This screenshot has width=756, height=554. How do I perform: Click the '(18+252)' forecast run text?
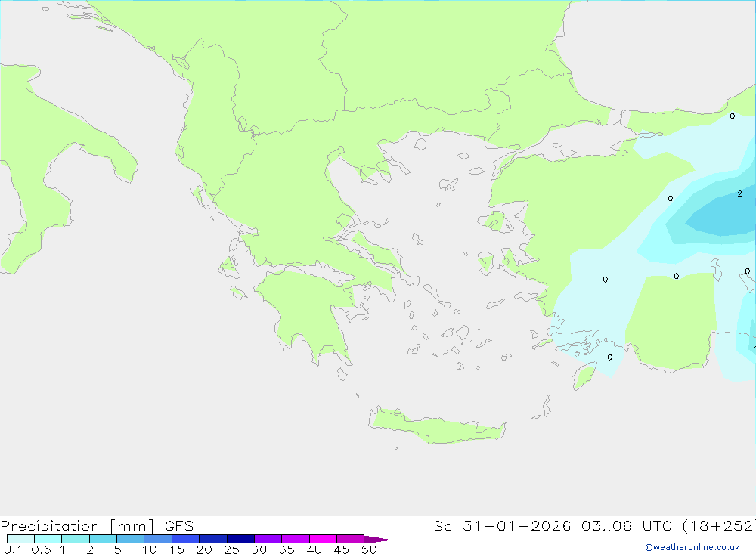[719, 525]
